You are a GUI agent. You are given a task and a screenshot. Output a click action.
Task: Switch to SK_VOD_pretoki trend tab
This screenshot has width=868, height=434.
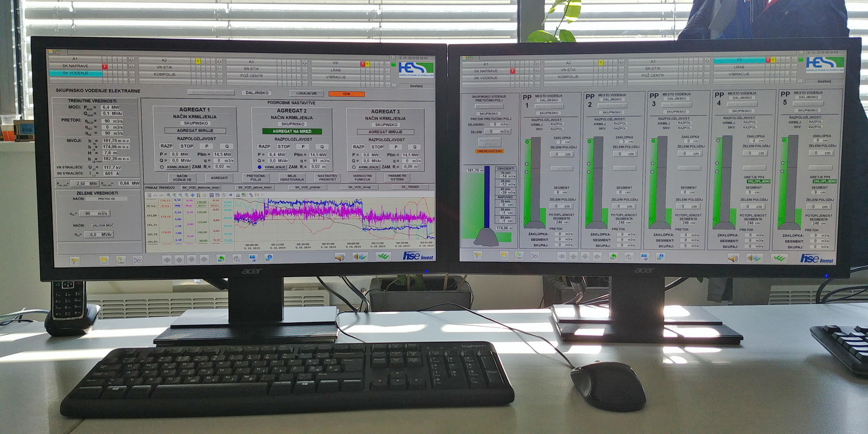pos(308,187)
